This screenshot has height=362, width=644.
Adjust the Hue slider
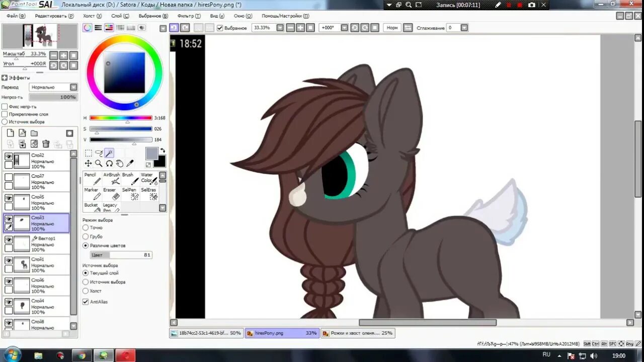pos(121,118)
